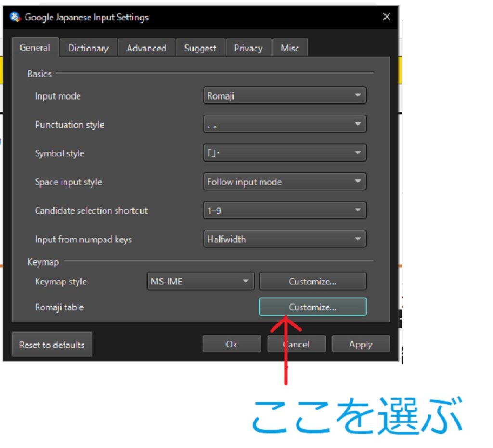Expand Input from numpad keys dropdown
493x448 pixels.
[x=285, y=239]
